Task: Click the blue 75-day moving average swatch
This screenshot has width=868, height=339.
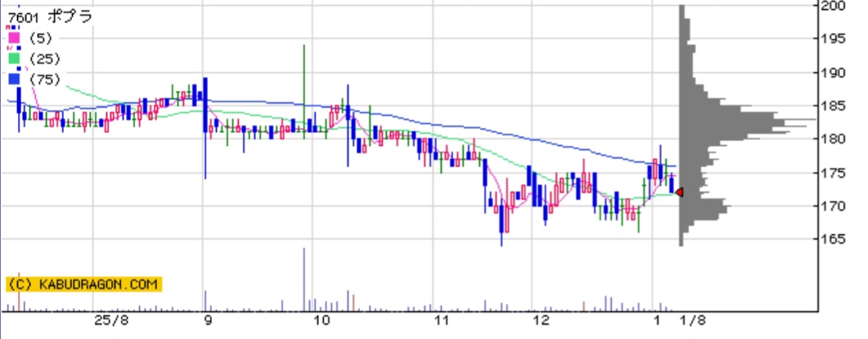Action: 14,79
